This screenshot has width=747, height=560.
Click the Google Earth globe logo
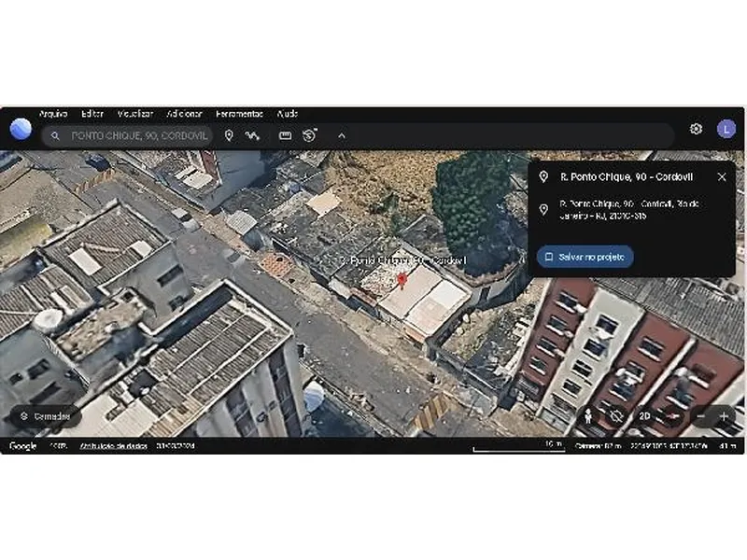point(19,129)
